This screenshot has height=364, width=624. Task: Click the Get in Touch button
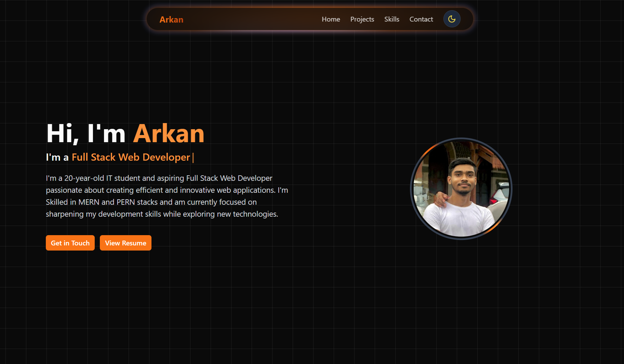click(x=70, y=243)
